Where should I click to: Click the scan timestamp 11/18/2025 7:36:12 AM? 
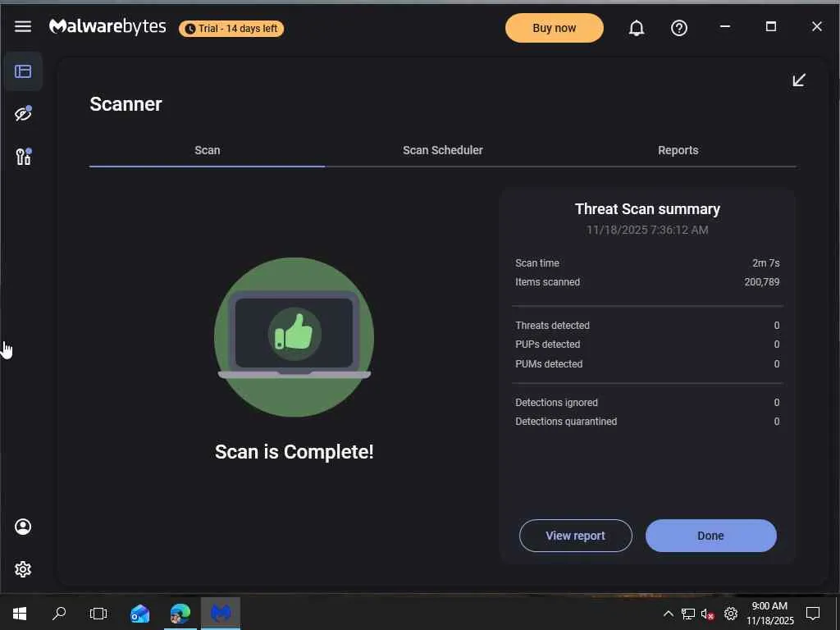pos(647,230)
